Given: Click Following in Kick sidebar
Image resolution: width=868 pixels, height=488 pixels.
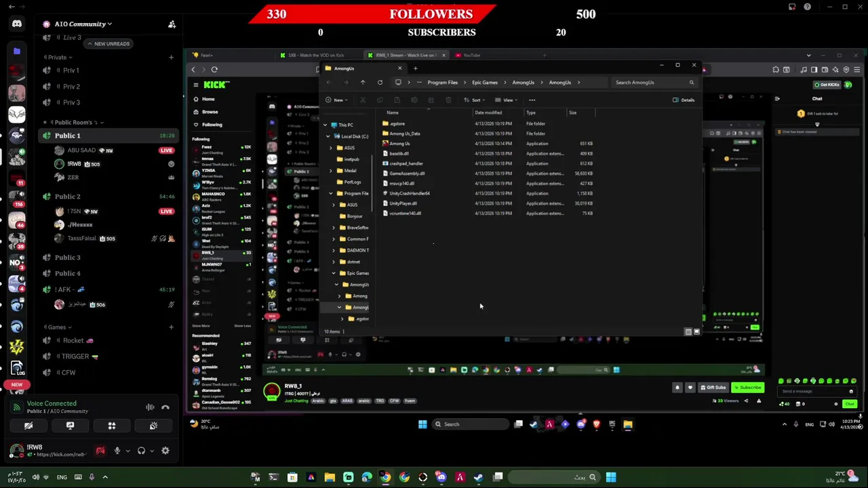Looking at the screenshot, I should coord(212,125).
